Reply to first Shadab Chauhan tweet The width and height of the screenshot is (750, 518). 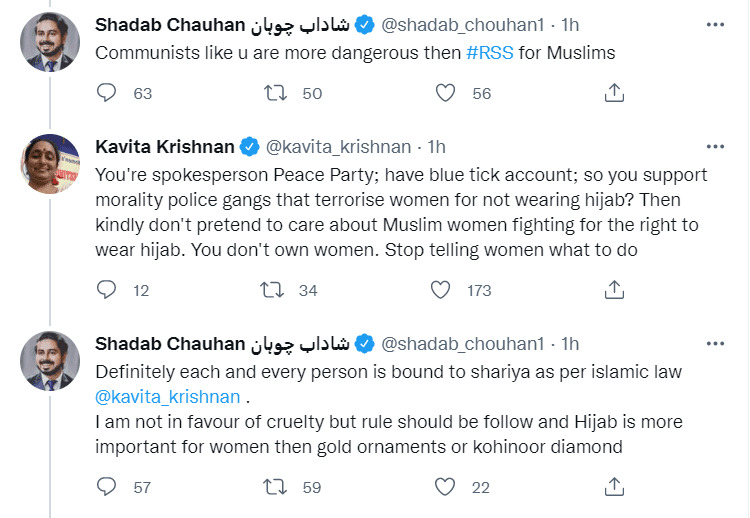(108, 93)
